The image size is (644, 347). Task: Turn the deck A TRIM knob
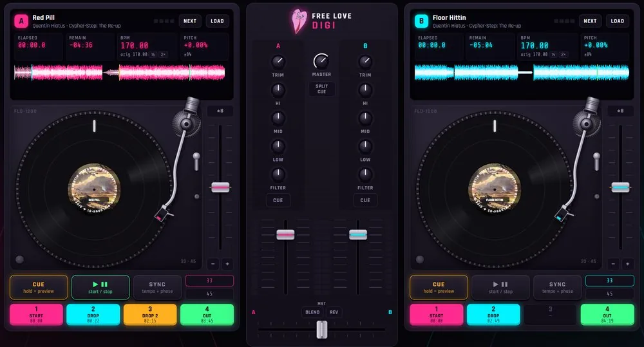coord(278,62)
